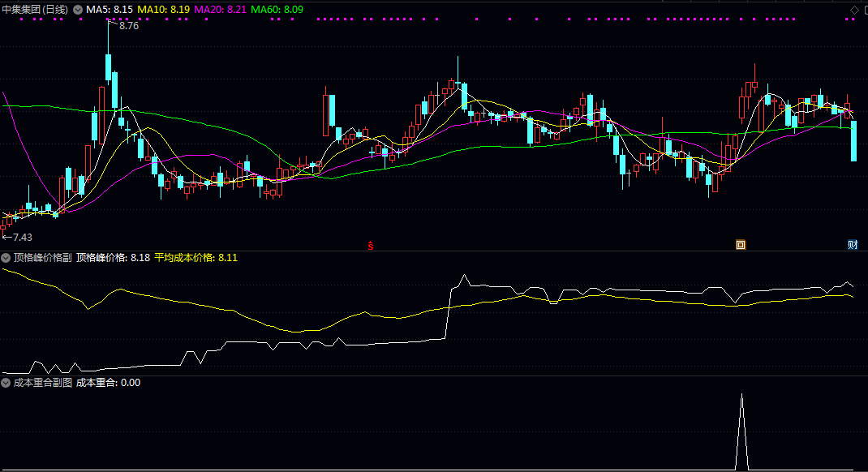Screen dimensions: 868x472
Task: Select the 平均成本价格: 8.11 yellow label
Action: [196, 258]
